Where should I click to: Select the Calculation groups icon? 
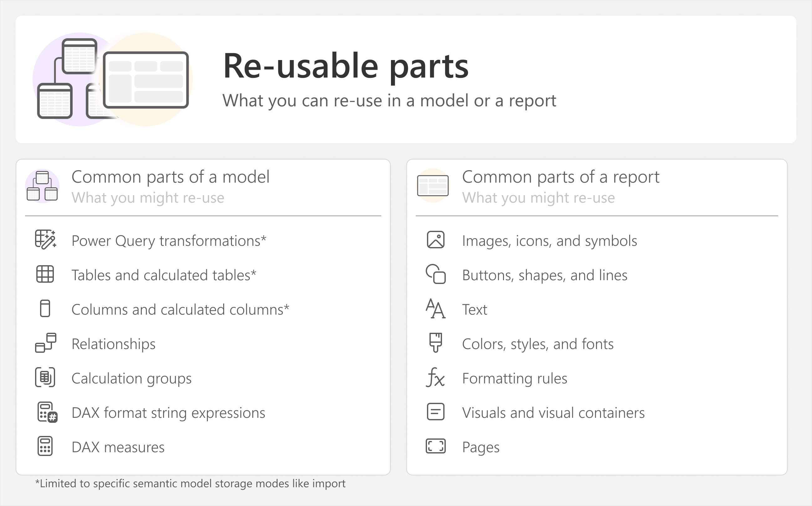(x=45, y=377)
